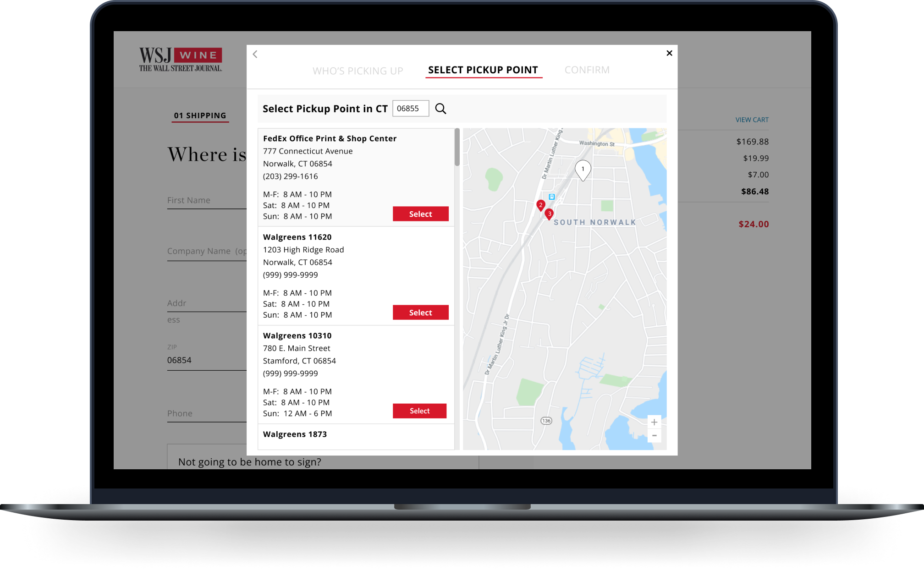Click South Norwalk map label
The height and width of the screenshot is (571, 924).
595,222
